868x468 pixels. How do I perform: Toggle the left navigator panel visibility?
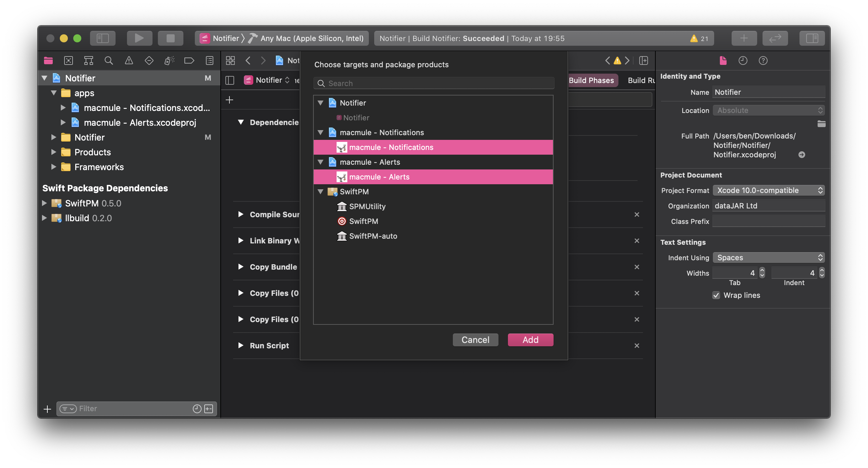tap(103, 38)
